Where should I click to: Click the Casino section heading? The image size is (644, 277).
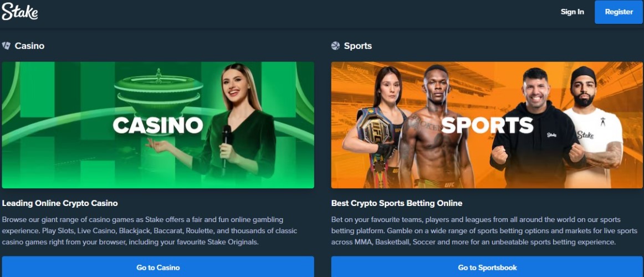pyautogui.click(x=29, y=46)
